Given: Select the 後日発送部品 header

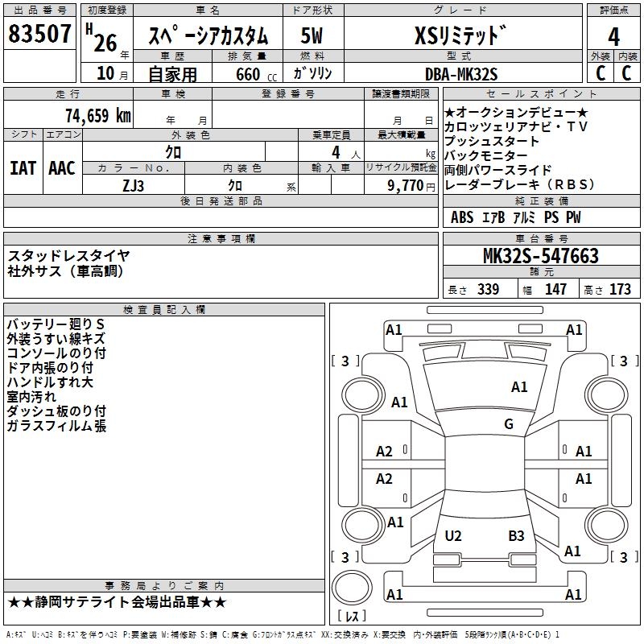Looking at the screenshot, I should 221,200.
